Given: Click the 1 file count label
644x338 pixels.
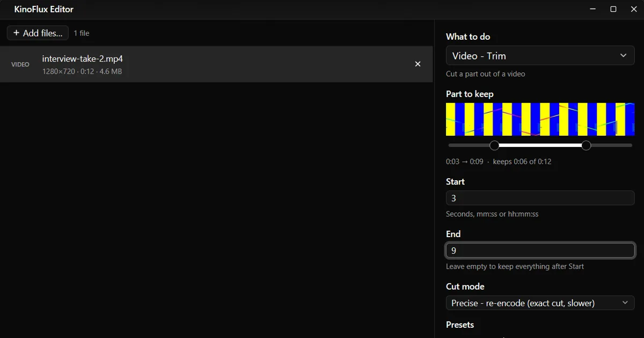Looking at the screenshot, I should [82, 33].
